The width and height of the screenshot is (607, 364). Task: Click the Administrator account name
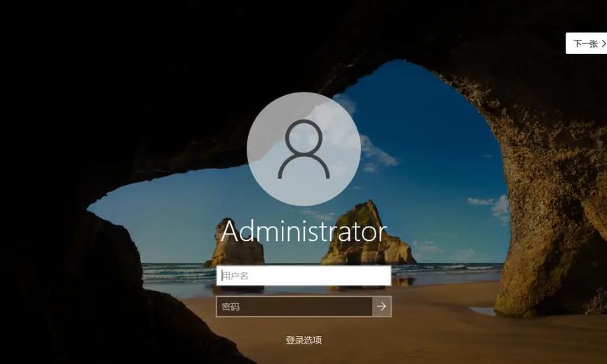[303, 231]
